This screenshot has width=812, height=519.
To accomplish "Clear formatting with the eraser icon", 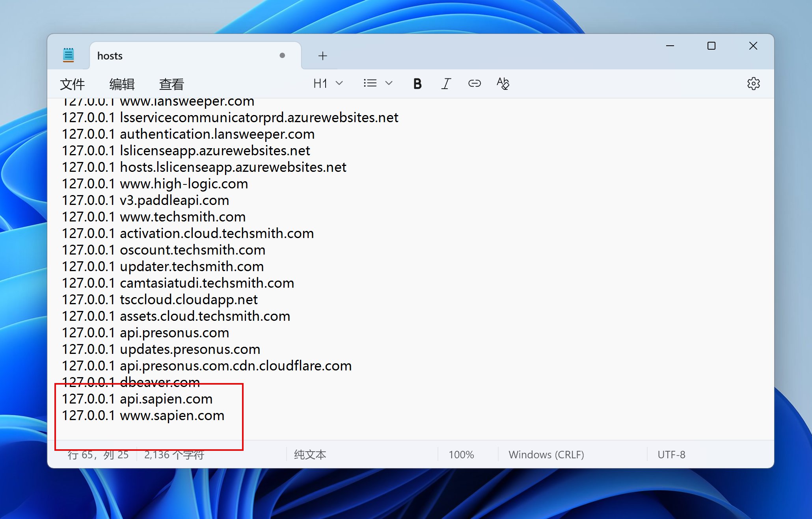I will [503, 84].
